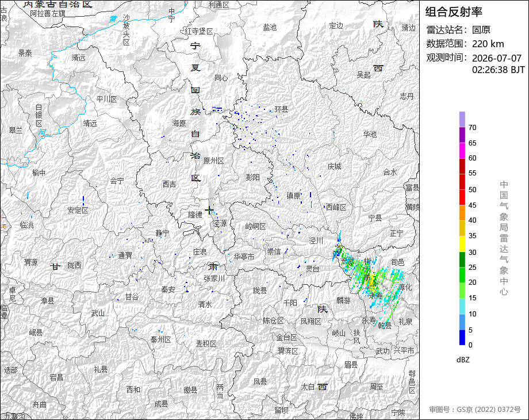Image resolution: width=529 pixels, height=420 pixels.
Task: Click the observation time 02:26:38 BJT
Action: tap(499, 70)
